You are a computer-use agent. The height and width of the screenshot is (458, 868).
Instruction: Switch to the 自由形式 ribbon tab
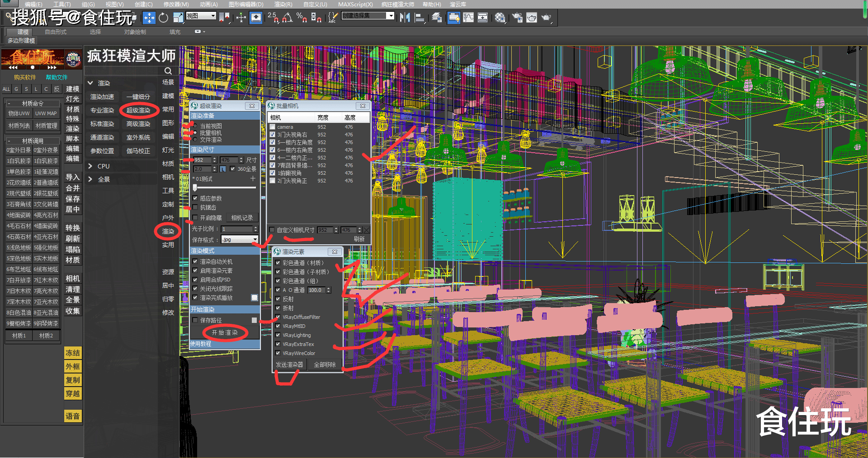coord(56,32)
